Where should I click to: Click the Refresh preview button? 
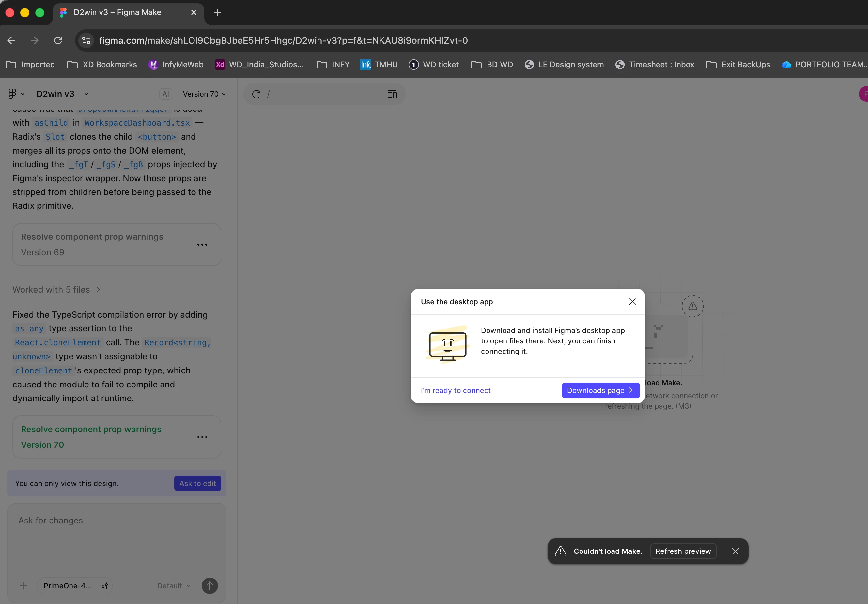pos(683,551)
